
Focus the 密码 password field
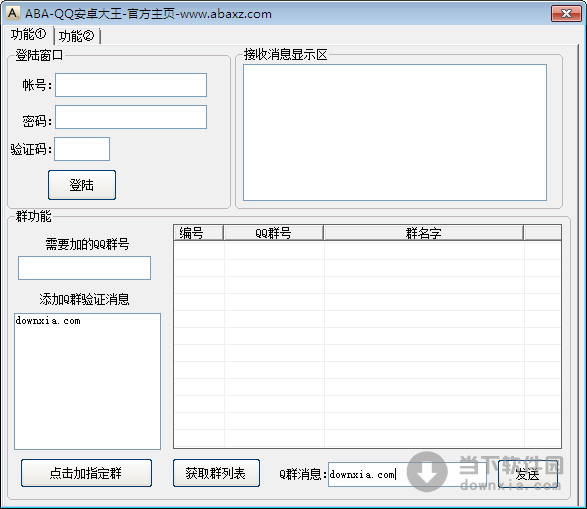click(x=131, y=117)
